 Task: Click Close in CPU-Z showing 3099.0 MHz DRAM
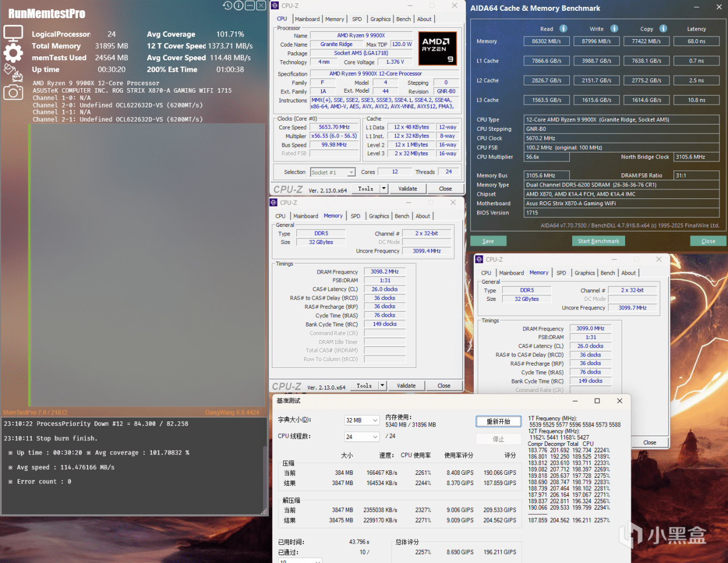650,442
